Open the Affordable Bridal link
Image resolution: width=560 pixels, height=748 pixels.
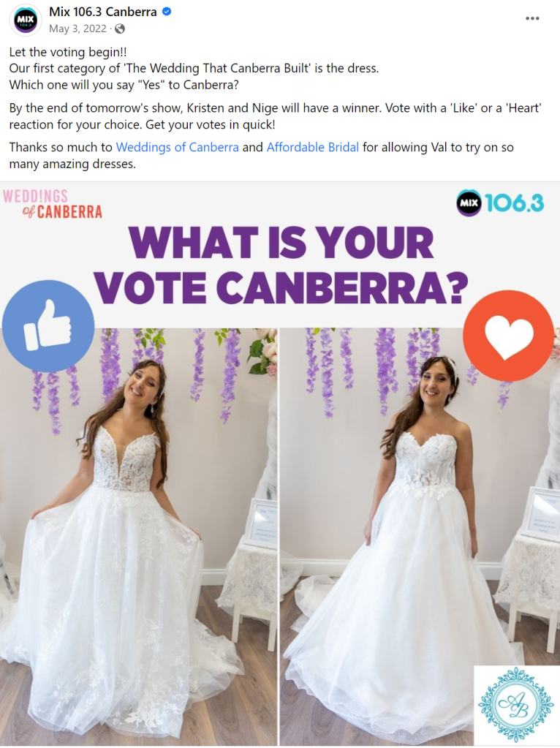(312, 147)
